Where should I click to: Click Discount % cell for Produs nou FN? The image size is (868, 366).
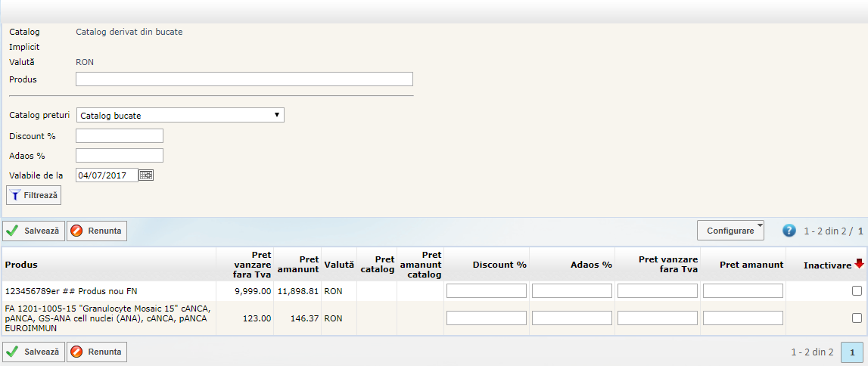tap(487, 291)
